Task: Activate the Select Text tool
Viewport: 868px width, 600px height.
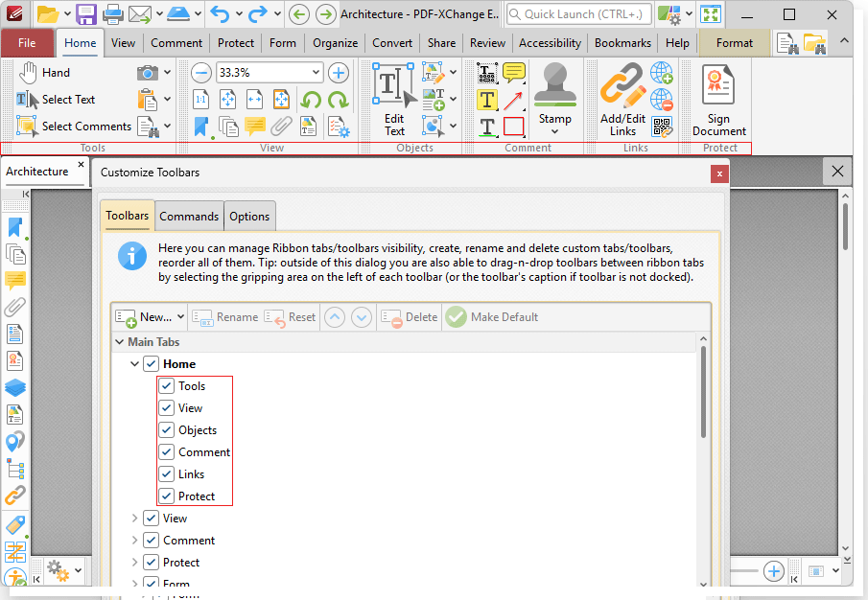Action: 56,100
